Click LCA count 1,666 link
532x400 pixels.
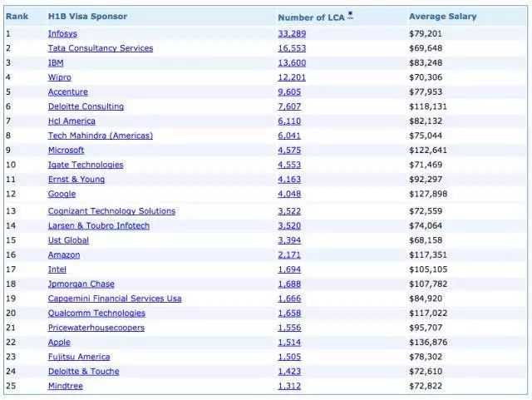[x=289, y=299]
